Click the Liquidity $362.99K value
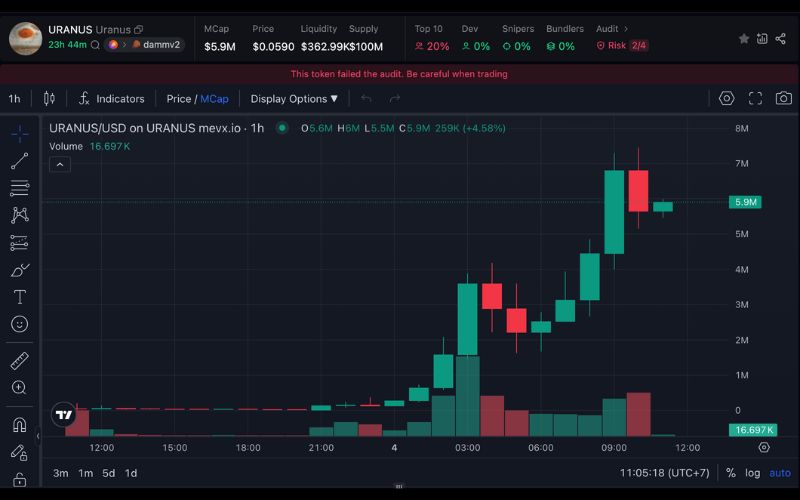Image resolution: width=800 pixels, height=500 pixels. (x=324, y=46)
